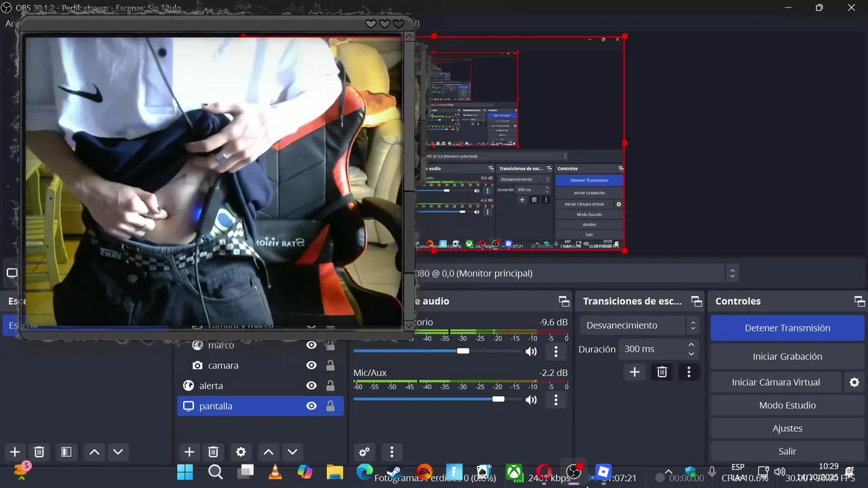The image size is (868, 488).
Task: Open scene filters icon
Action: [x=66, y=452]
